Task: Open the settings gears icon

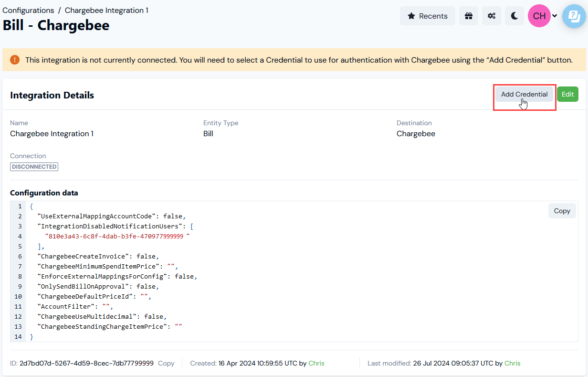Action: click(x=491, y=16)
